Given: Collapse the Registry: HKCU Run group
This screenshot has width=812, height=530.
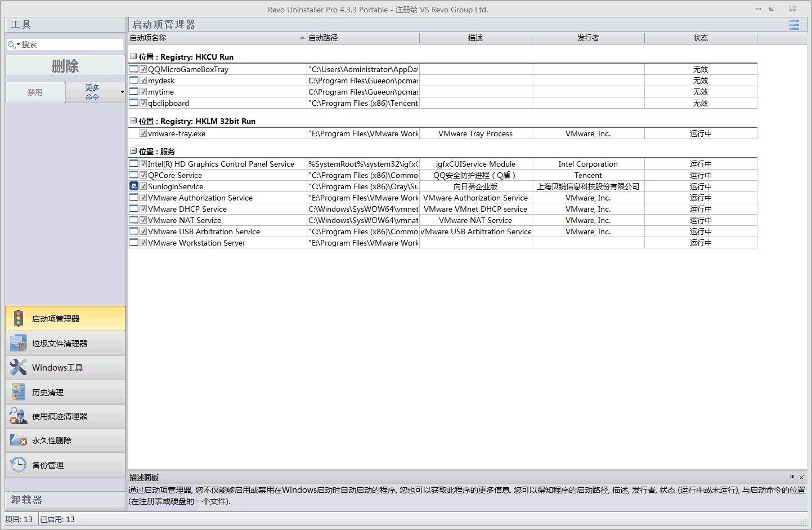Looking at the screenshot, I should [133, 57].
